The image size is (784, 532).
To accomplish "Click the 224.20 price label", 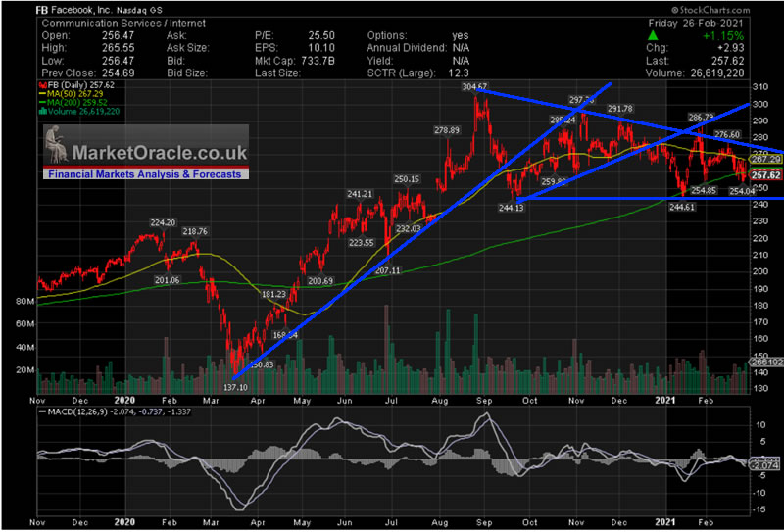I will [164, 223].
